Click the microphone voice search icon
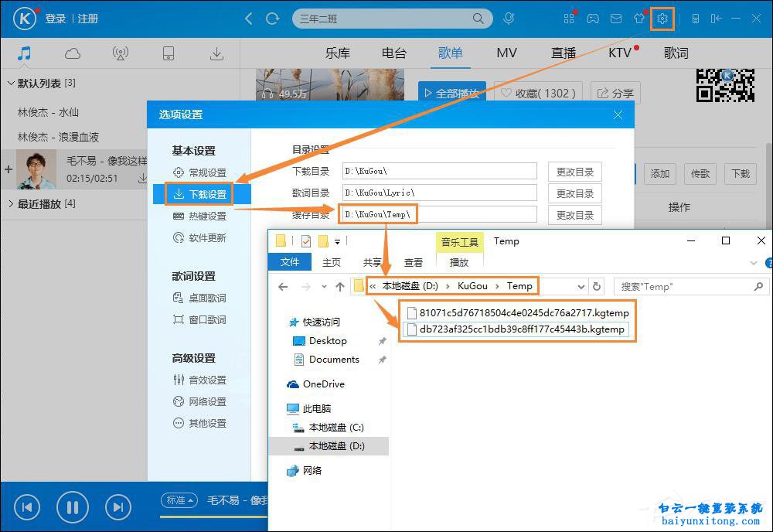Viewport: 773px width, 532px height. coord(509,18)
